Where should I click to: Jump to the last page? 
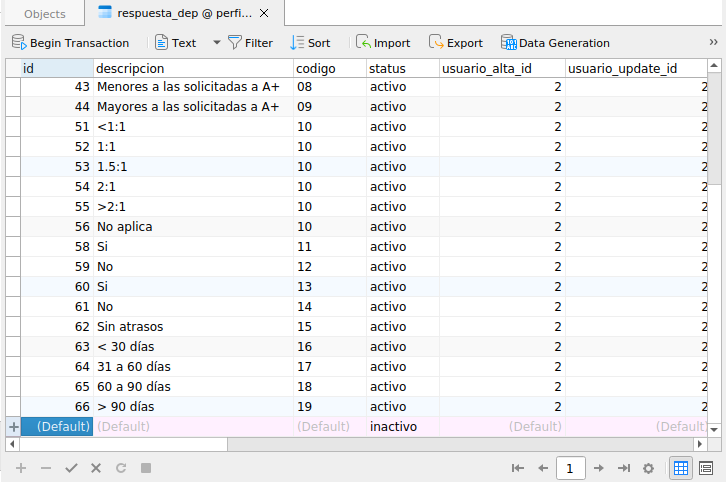tap(623, 467)
